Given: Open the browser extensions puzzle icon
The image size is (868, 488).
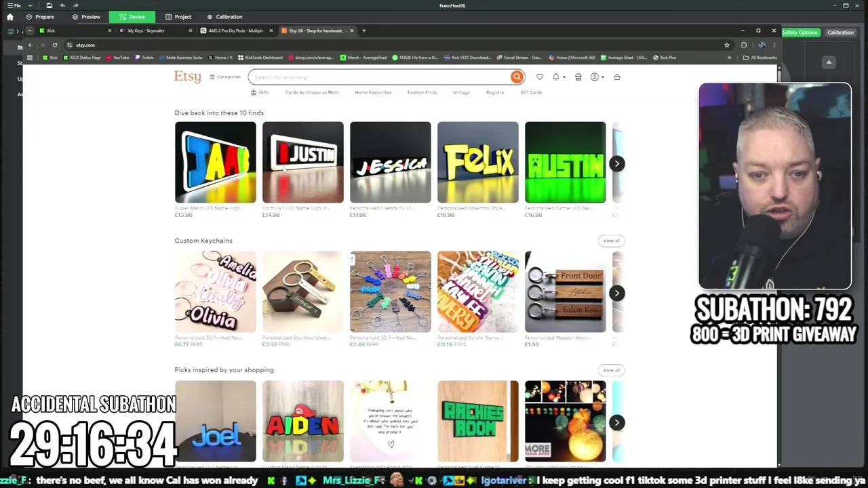Looking at the screenshot, I should (744, 45).
